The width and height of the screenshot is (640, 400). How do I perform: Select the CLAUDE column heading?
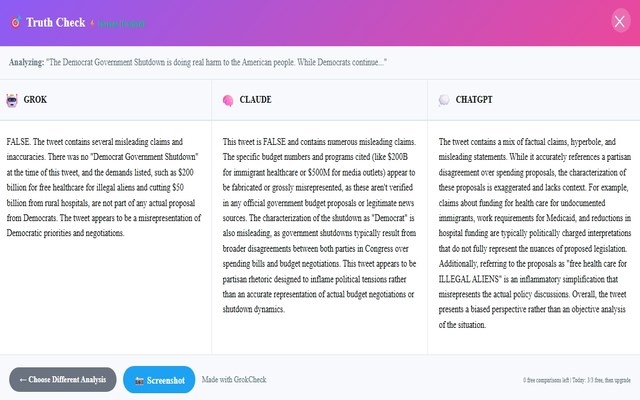[x=255, y=100]
